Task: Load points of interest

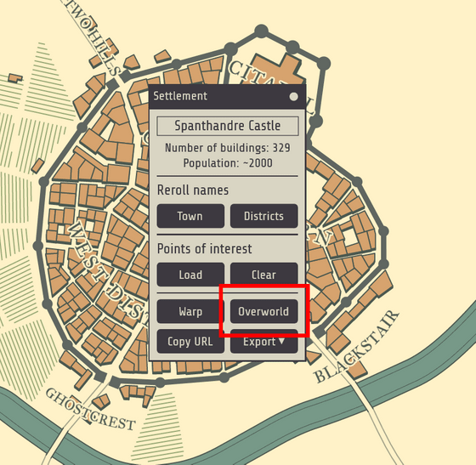Action: pyautogui.click(x=190, y=275)
